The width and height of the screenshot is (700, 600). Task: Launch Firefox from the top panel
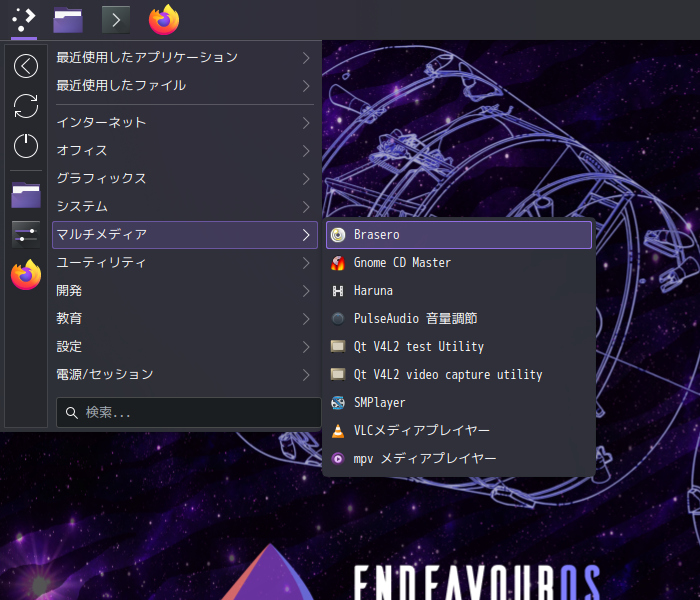click(164, 20)
